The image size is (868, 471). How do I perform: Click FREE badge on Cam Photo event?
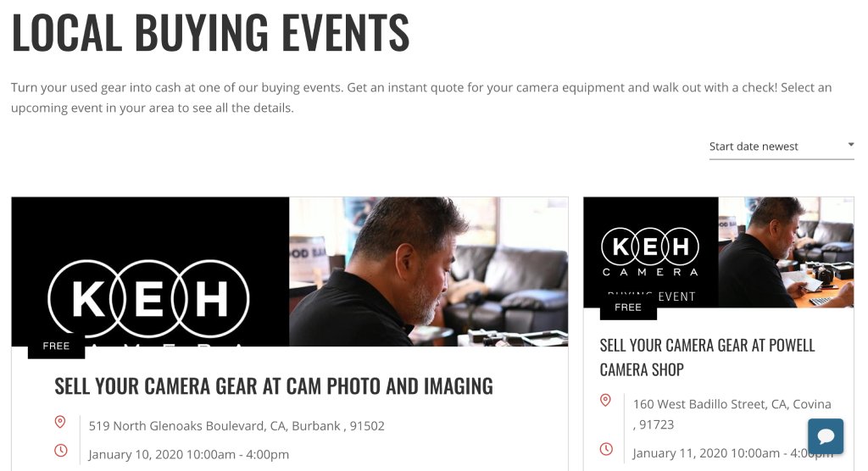point(57,346)
